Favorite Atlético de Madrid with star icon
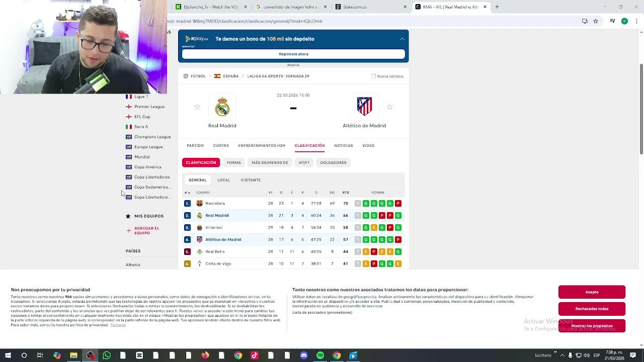Viewport: 644px width, 362px height. [389, 107]
